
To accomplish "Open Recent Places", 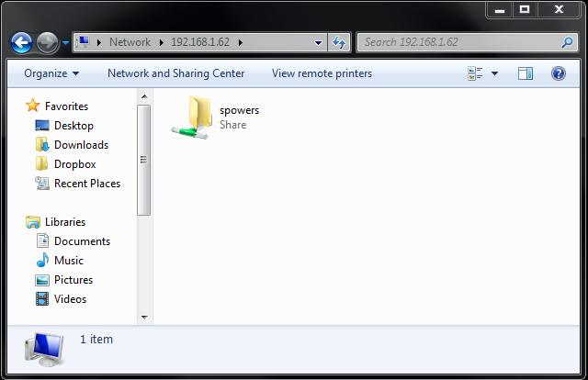I will 87,184.
